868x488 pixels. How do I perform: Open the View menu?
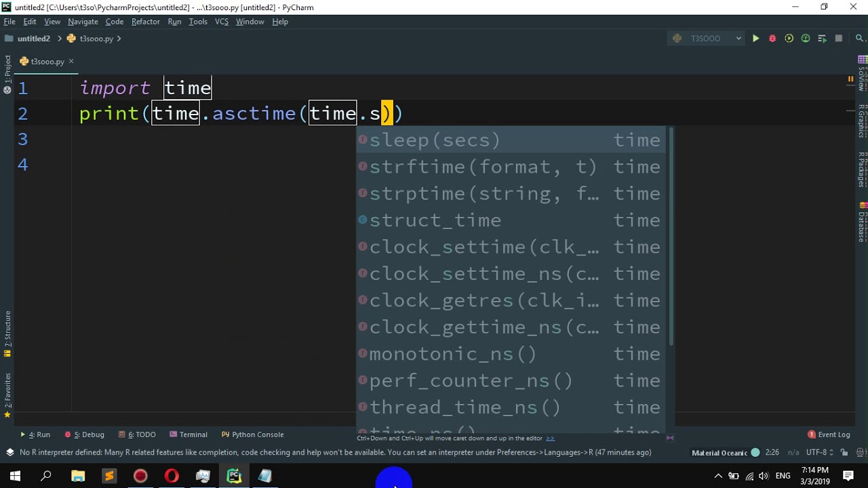52,22
